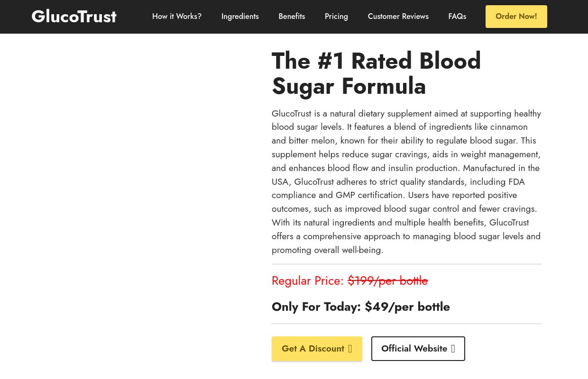Select the struck-through $199/per bottle price

click(x=387, y=280)
